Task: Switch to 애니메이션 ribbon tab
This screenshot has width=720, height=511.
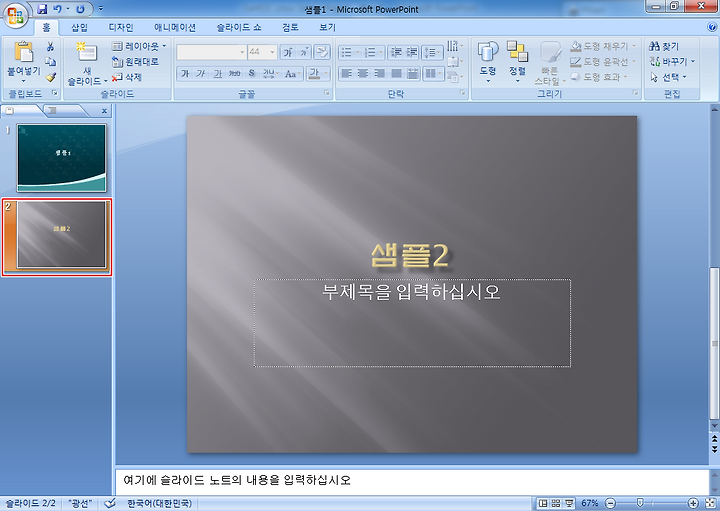Action: pos(175,28)
